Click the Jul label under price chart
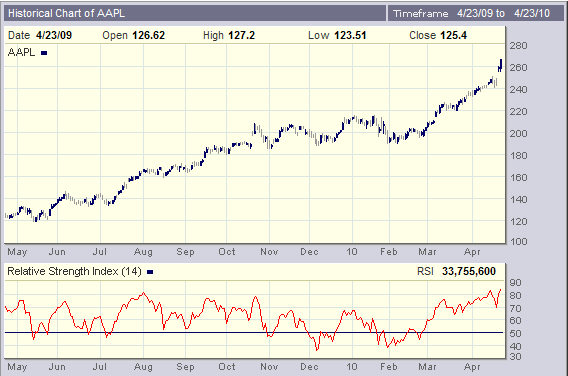This screenshot has width=568, height=376. (100, 252)
